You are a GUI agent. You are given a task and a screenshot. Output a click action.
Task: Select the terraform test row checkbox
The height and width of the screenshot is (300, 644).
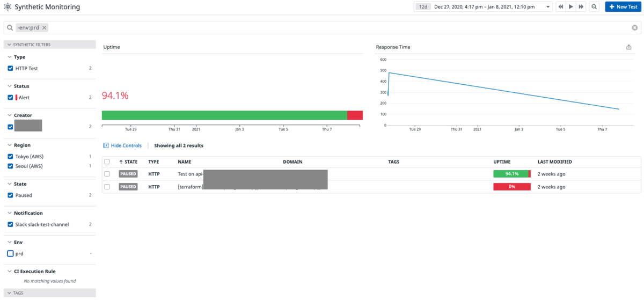pos(107,187)
